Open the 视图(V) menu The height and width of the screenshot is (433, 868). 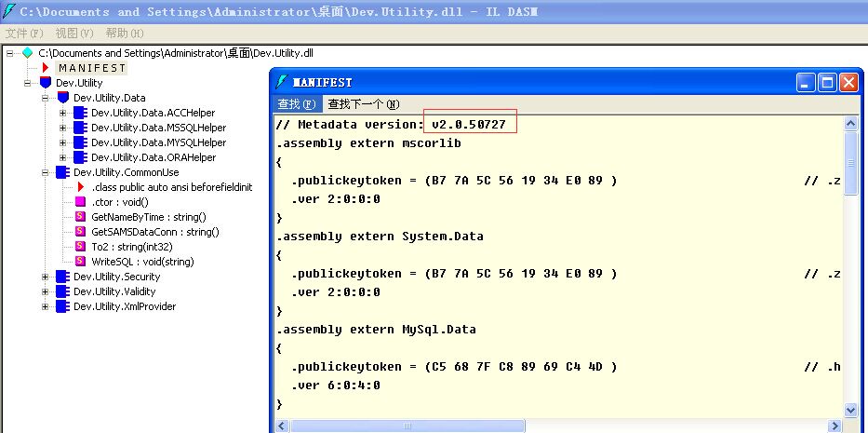pos(74,34)
